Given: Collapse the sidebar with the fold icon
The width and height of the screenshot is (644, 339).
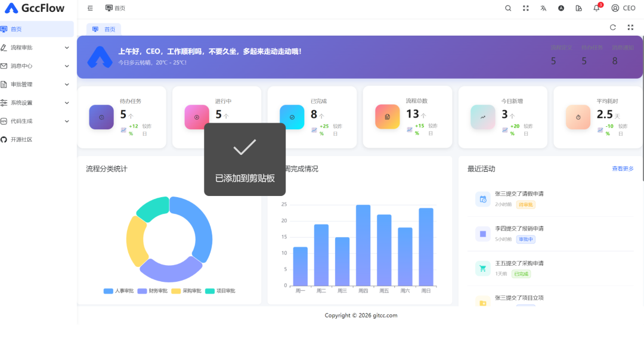Looking at the screenshot, I should coord(91,8).
